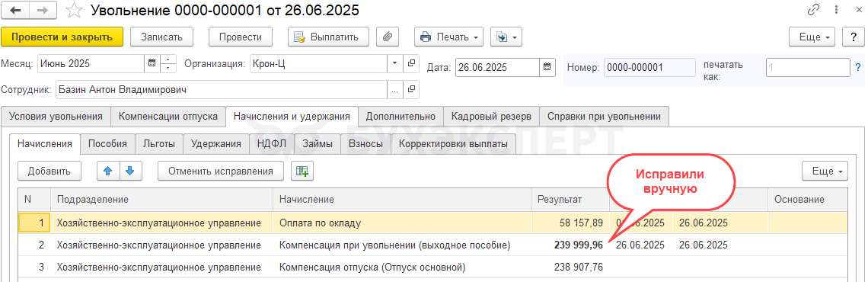
Task: Click the Дата input field
Action: point(497,67)
